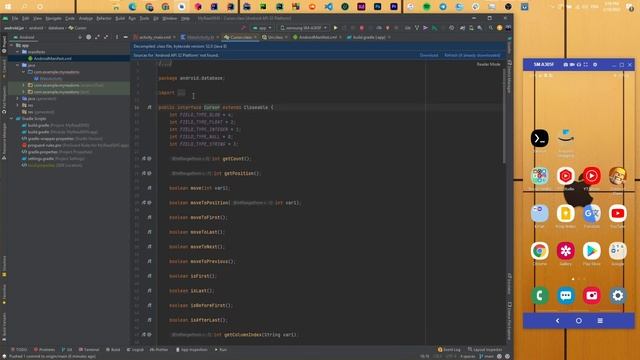Open Search Everywhere magnifier icon

pyautogui.click(x=491, y=28)
